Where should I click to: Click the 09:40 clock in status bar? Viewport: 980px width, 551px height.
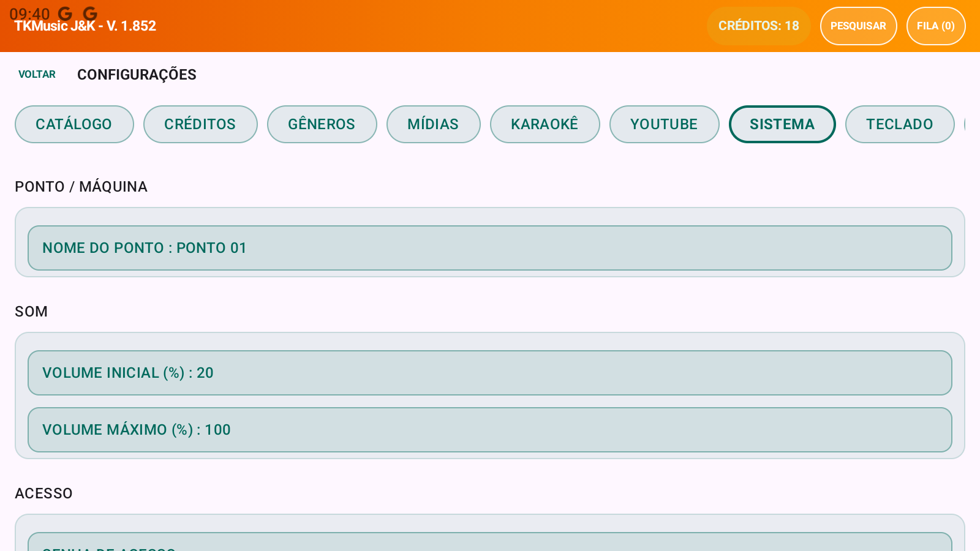point(29,13)
